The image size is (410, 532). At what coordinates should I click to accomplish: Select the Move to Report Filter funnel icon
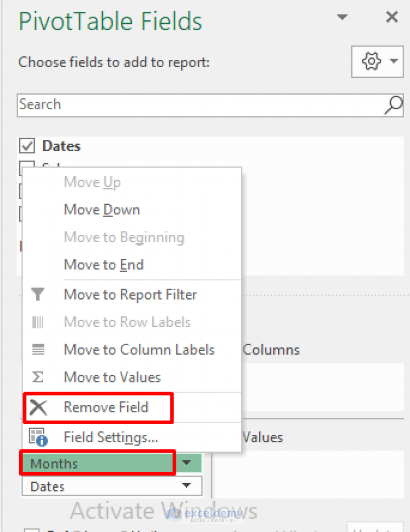[x=37, y=294]
